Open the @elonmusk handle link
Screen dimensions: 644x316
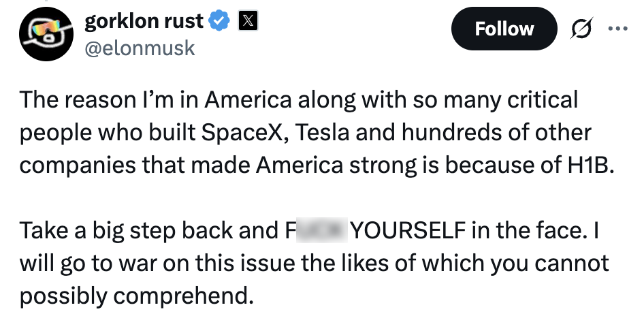pos(140,47)
